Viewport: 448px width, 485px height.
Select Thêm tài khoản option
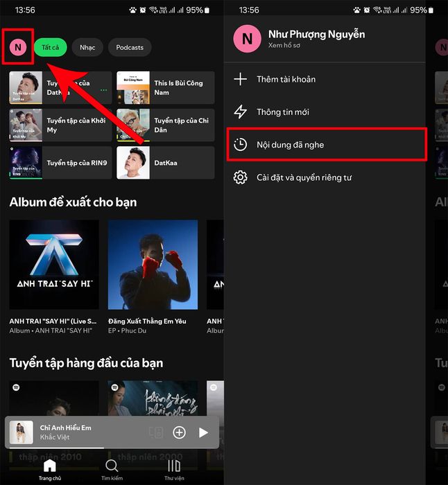(286, 79)
